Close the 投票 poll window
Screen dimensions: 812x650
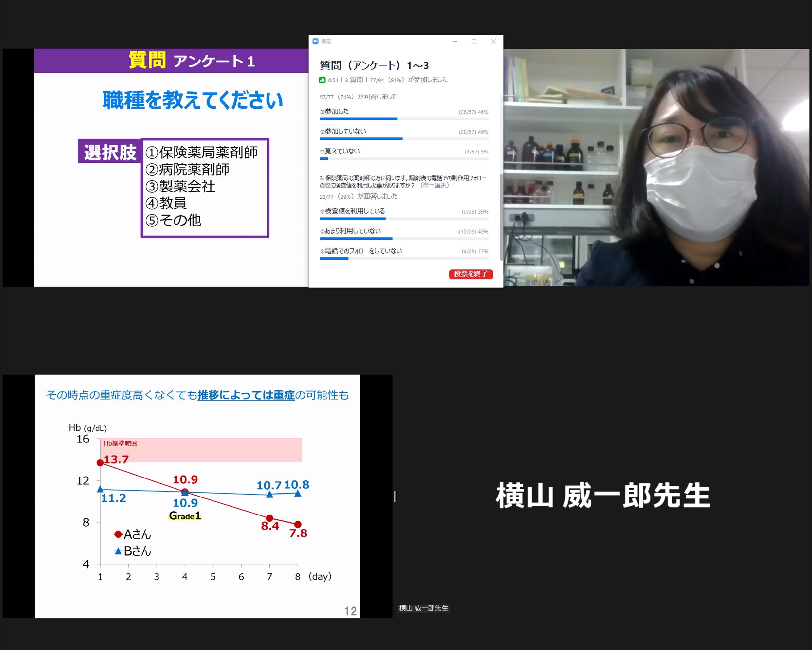click(x=494, y=41)
